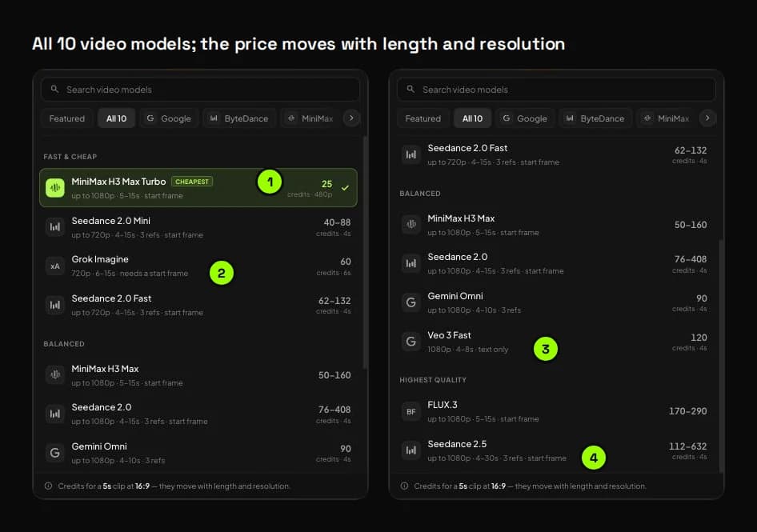Screen dimensions: 757x532
Task: Click Gemini Omni G icon in right panel
Action: (x=411, y=302)
